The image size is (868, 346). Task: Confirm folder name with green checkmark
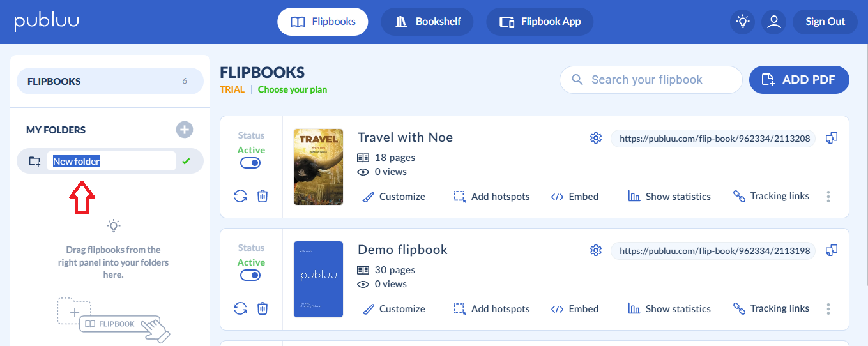(186, 162)
